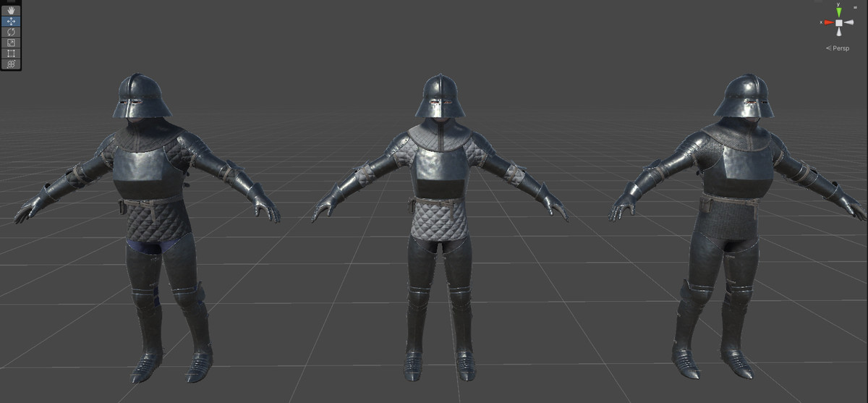Toggle the Persp projection label
Viewport: 868px width, 403px height.
[x=837, y=48]
